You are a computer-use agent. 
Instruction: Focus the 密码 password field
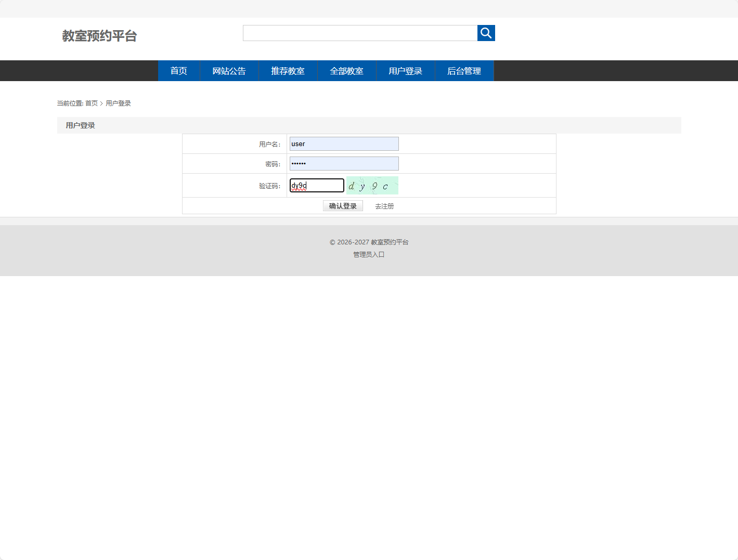(344, 163)
